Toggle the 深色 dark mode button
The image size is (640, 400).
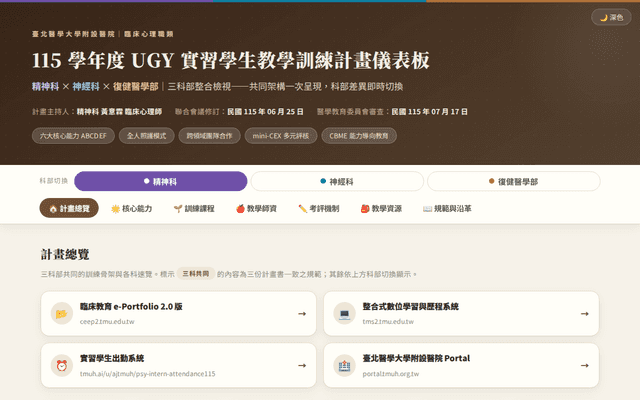(x=611, y=17)
